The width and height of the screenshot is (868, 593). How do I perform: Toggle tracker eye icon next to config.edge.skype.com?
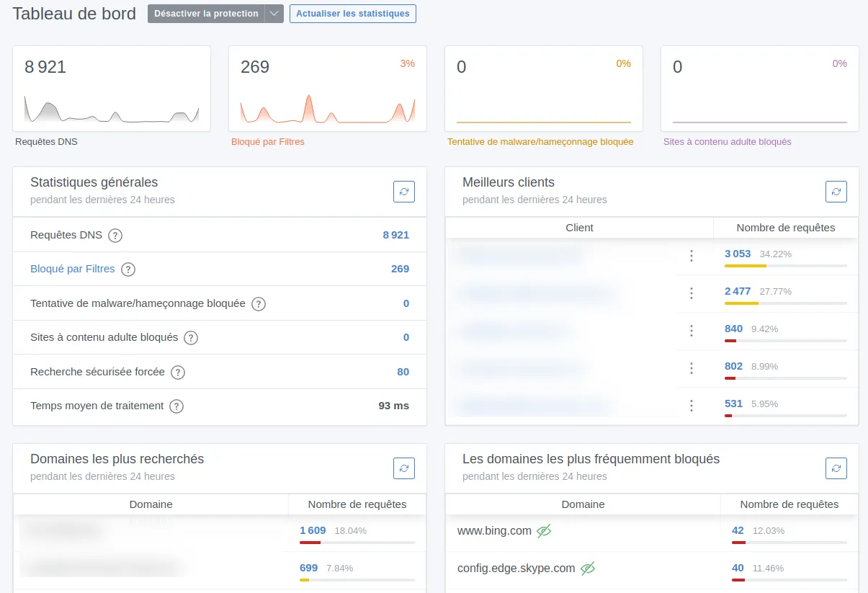tap(588, 569)
